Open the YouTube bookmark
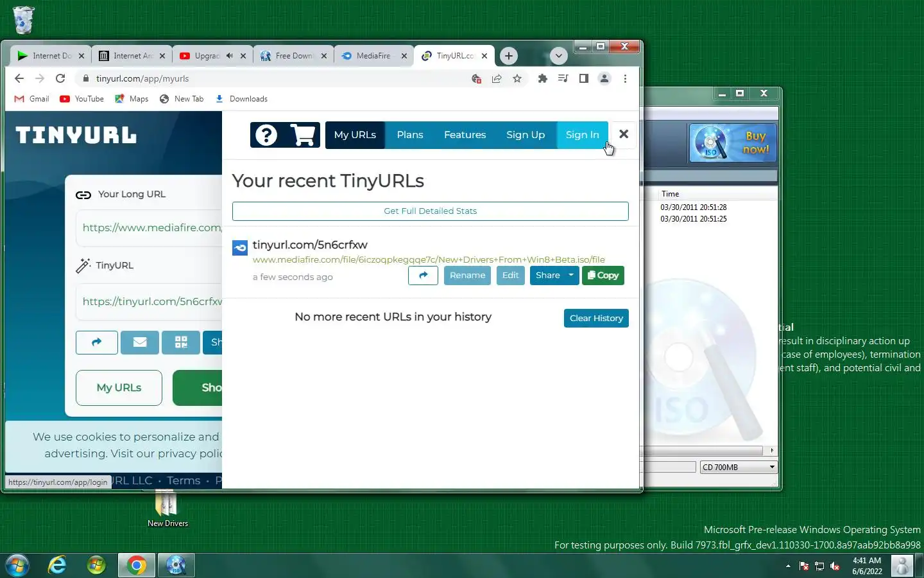The height and width of the screenshot is (578, 924). point(82,99)
